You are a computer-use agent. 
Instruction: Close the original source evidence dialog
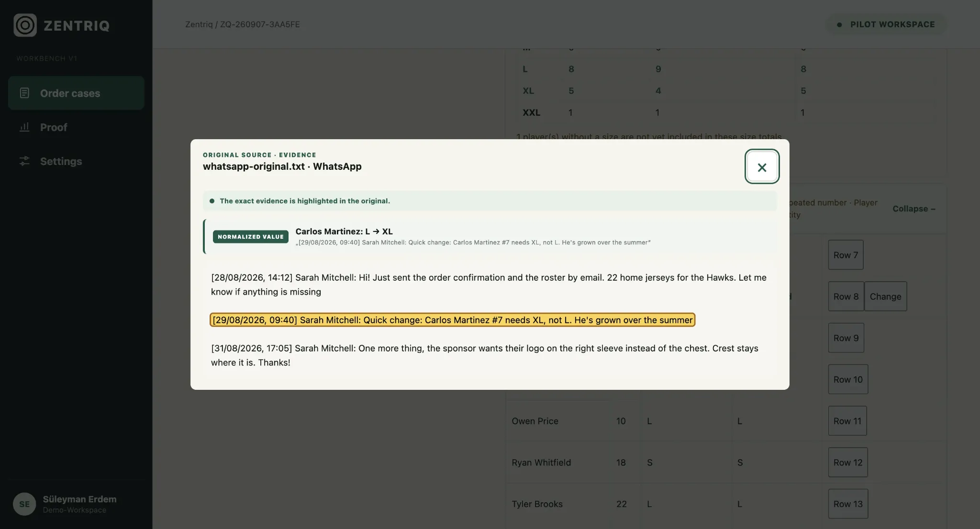click(x=762, y=166)
